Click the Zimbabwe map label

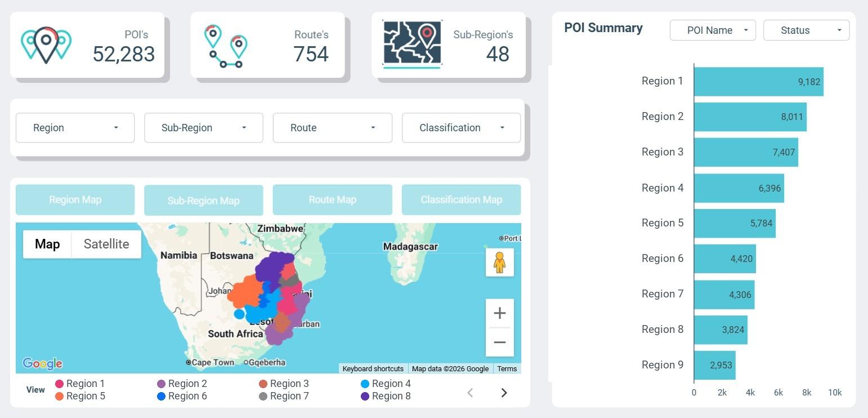[x=280, y=229]
